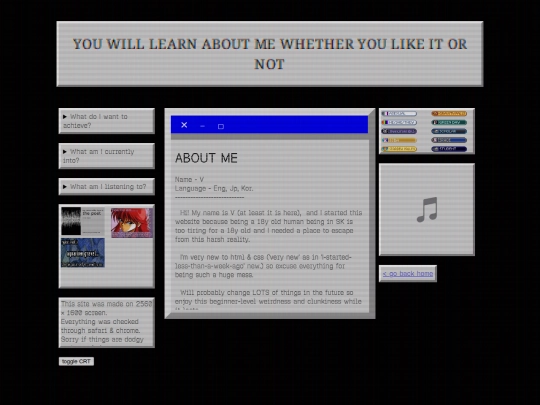This screenshot has width=540, height=405.
Task: Click the 'Language - Eng, Jp, Kor.' line
Action: 214,188
